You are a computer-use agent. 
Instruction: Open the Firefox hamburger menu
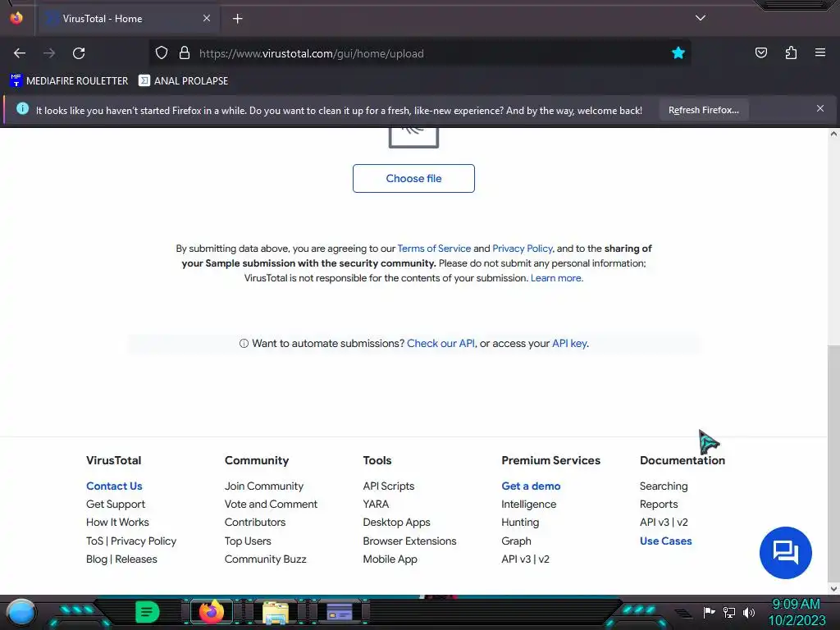pos(820,52)
